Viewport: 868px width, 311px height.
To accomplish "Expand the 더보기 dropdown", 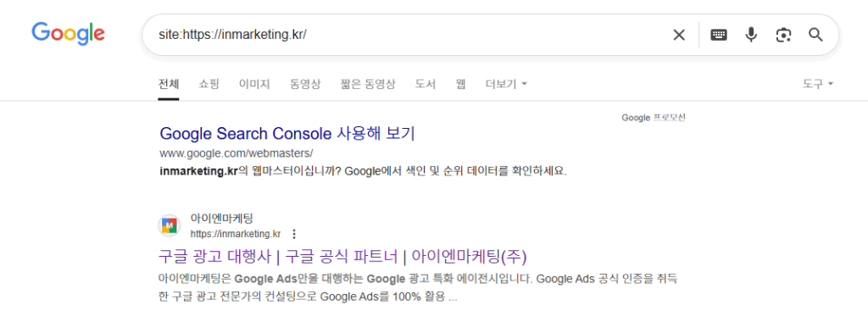I will pyautogui.click(x=507, y=84).
